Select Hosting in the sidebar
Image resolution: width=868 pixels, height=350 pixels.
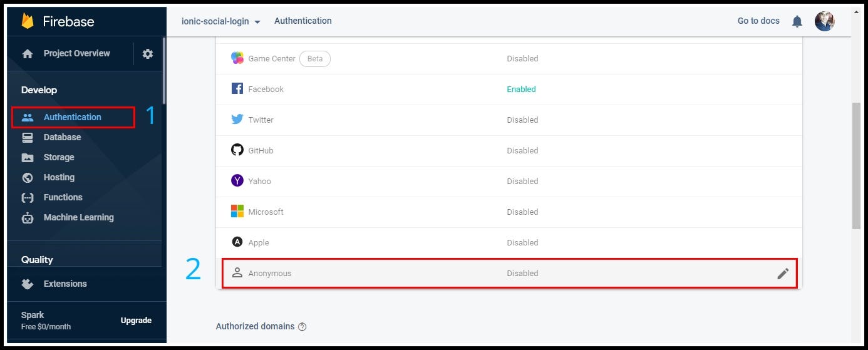59,177
